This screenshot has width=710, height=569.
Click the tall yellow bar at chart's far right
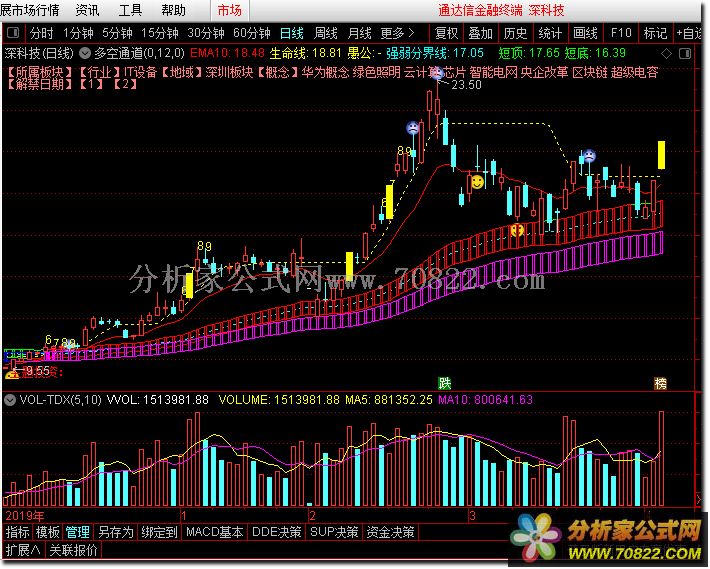click(x=661, y=155)
